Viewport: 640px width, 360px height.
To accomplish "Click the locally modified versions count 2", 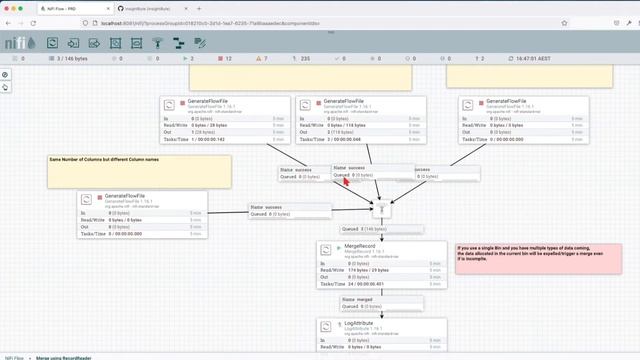I will tap(480, 59).
